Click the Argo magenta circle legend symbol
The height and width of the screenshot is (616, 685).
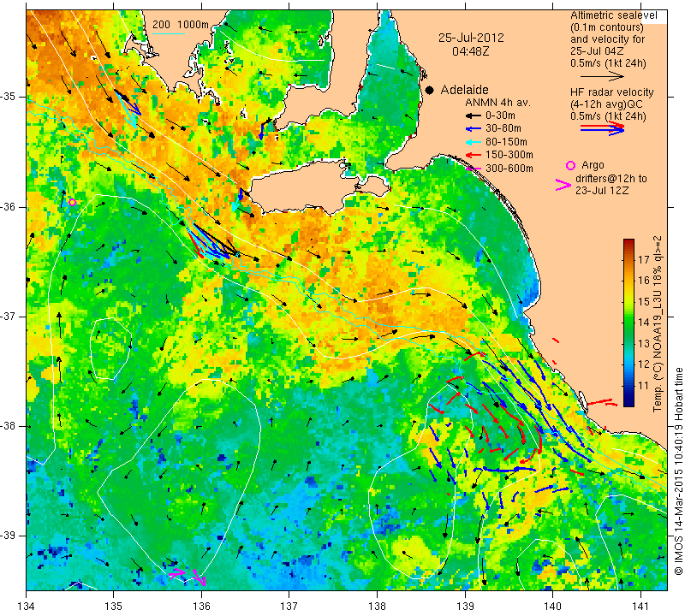[x=570, y=165]
